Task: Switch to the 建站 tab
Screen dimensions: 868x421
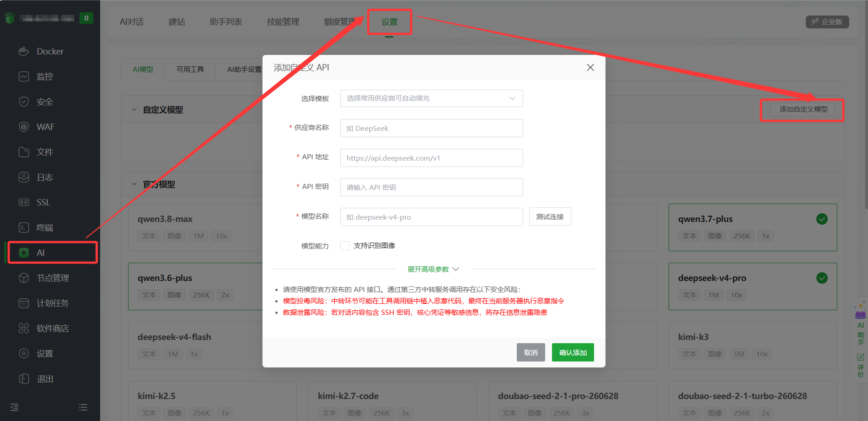Action: click(177, 22)
